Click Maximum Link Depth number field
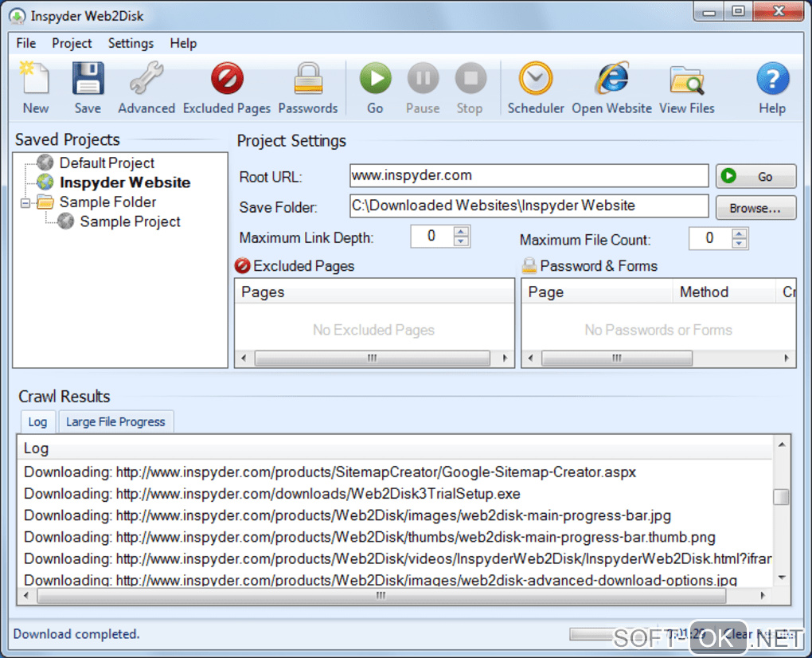This screenshot has width=812, height=658. 432,237
